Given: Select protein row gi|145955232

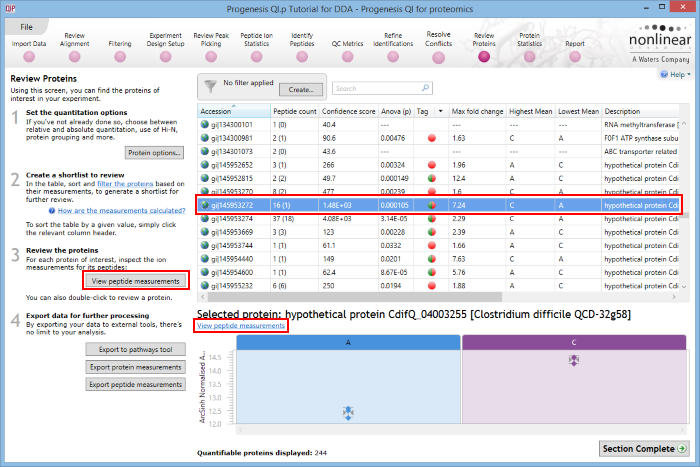Looking at the screenshot, I should [x=438, y=285].
